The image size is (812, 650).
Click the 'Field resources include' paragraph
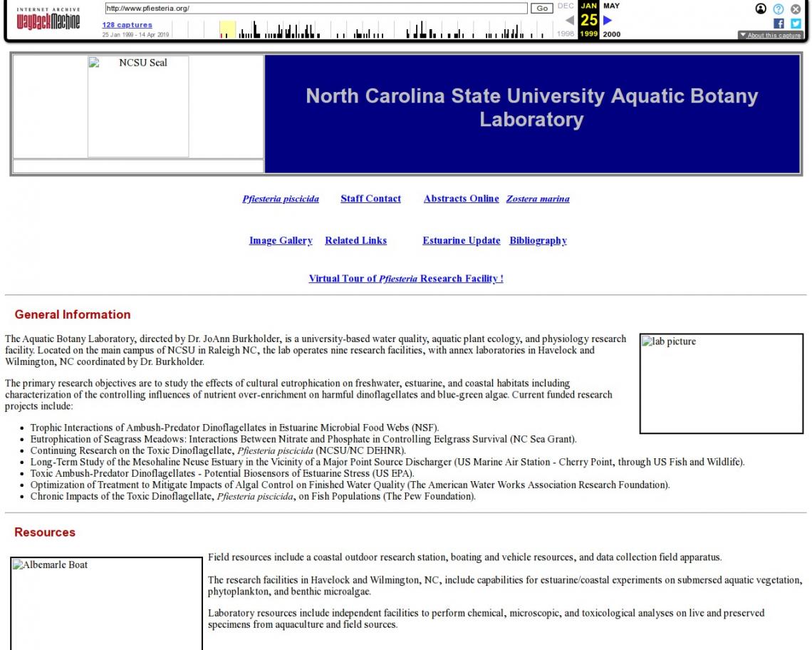coord(465,557)
